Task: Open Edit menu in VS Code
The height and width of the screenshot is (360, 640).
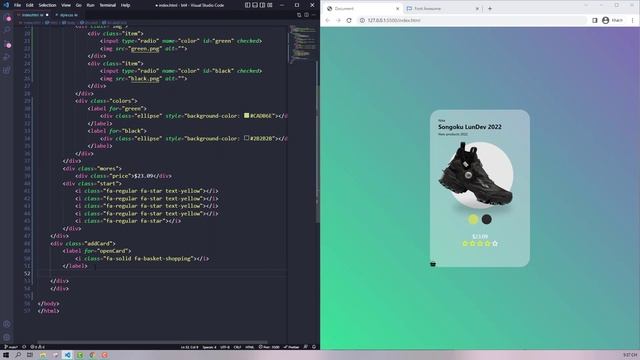Action: [x=30, y=5]
